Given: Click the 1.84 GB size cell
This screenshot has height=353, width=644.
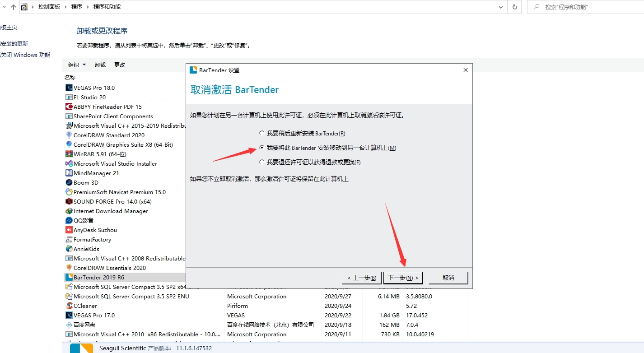Looking at the screenshot, I should pyautogui.click(x=390, y=315).
